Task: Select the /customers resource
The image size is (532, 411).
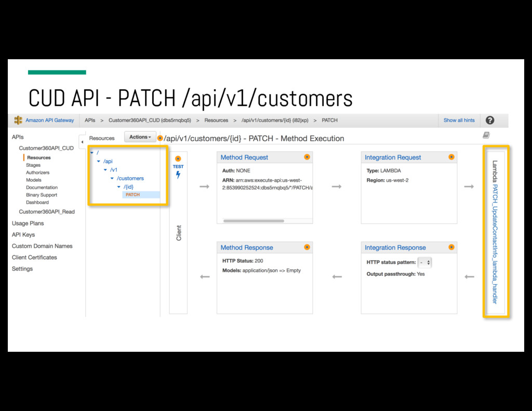Action: [x=130, y=178]
